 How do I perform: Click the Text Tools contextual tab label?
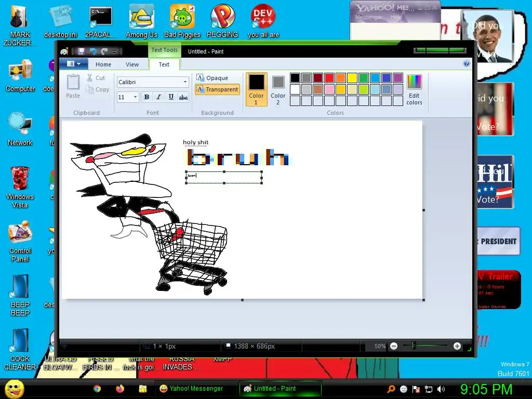tap(164, 50)
